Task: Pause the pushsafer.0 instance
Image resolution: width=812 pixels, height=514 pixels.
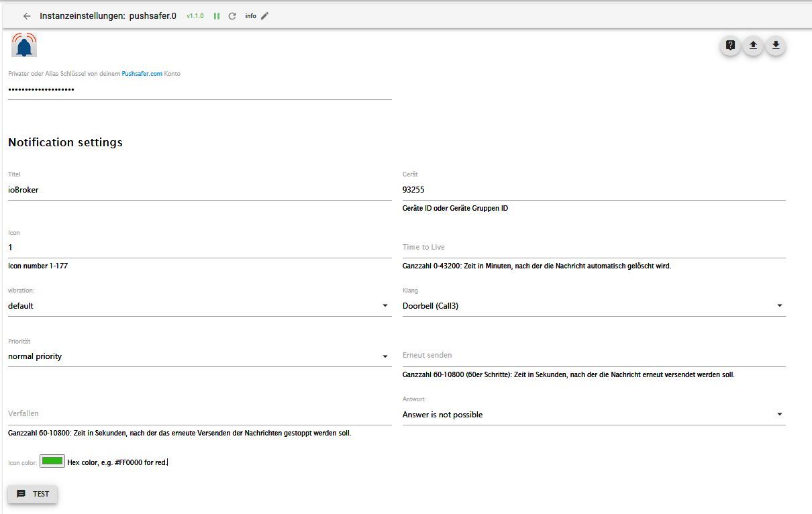Action: pyautogui.click(x=217, y=16)
